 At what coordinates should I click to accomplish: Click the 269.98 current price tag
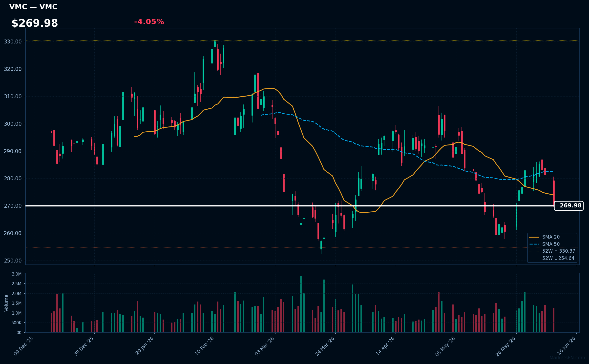[568, 206]
